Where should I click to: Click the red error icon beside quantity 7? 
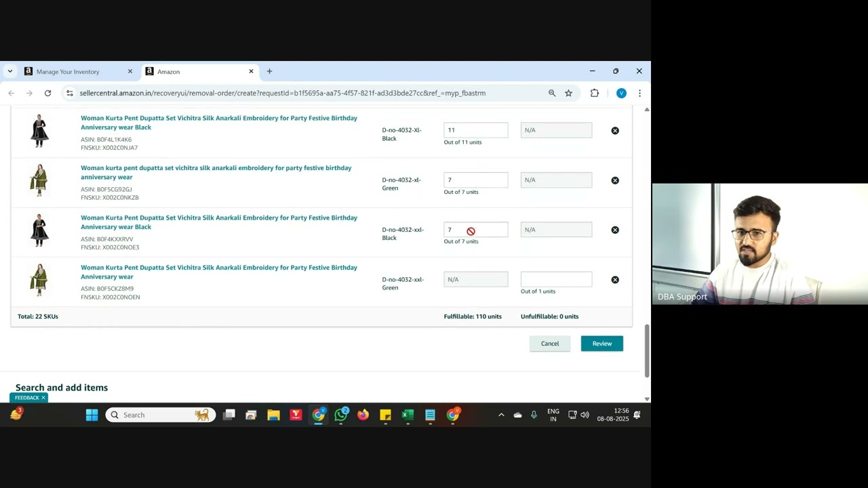(x=471, y=230)
